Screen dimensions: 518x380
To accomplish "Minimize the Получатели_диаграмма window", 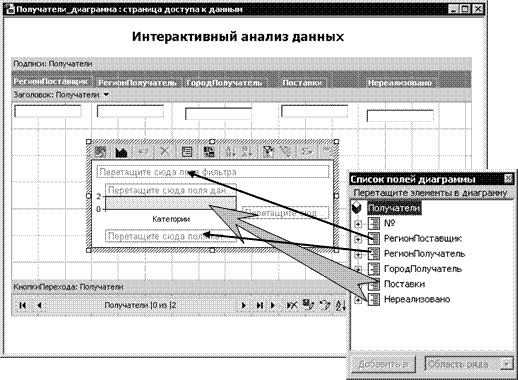I will (x=453, y=9).
